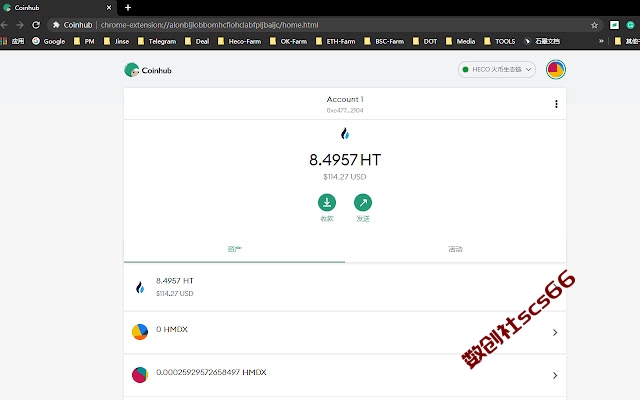Click the 0.00025929572658497 HMDX token icon
The width and height of the screenshot is (640, 400).
pyautogui.click(x=140, y=375)
